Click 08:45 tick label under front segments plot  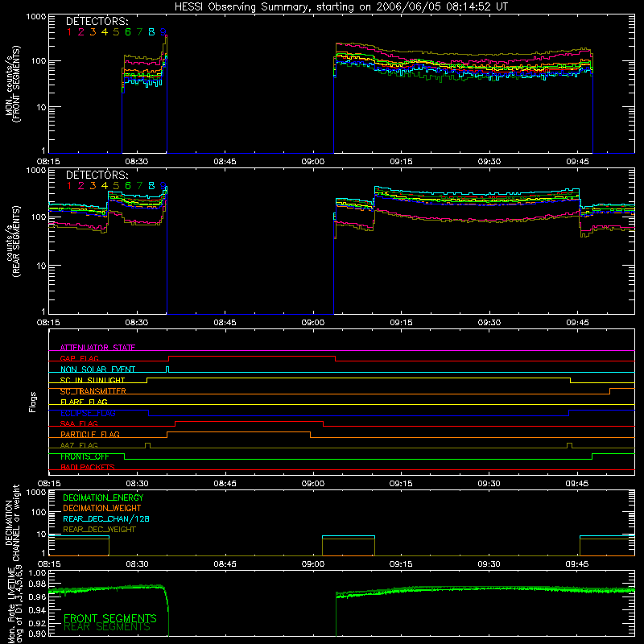(225, 162)
